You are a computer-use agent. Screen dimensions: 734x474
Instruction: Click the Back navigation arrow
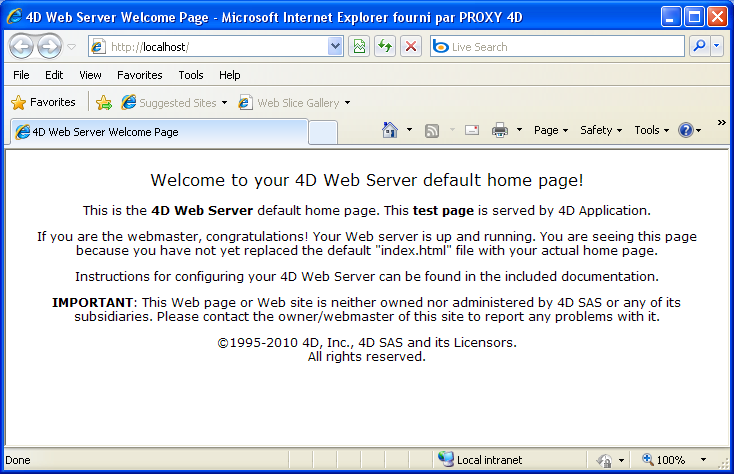[x=21, y=47]
